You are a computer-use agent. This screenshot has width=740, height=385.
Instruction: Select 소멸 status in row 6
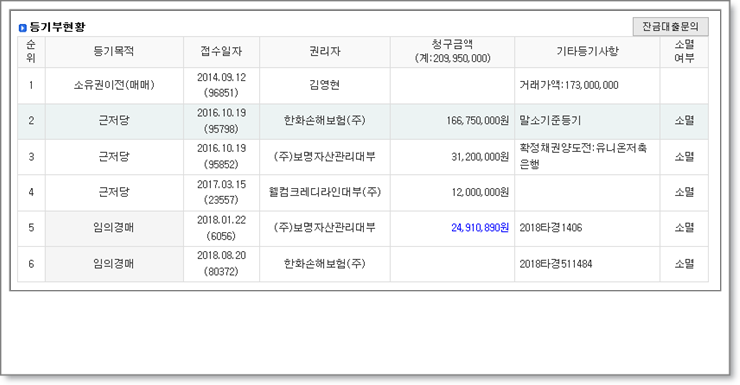click(684, 264)
